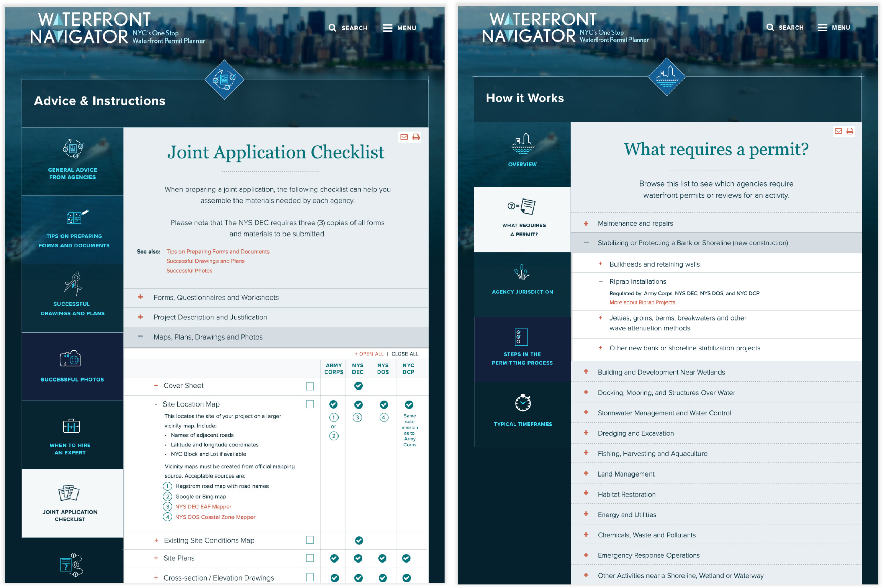Viewport: 883px width, 588px height.
Task: Open the Successful Photos camera icon section
Action: click(x=70, y=359)
